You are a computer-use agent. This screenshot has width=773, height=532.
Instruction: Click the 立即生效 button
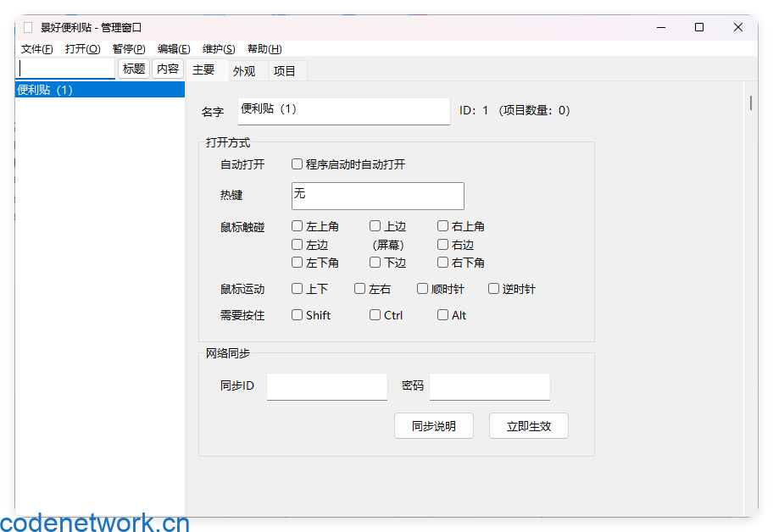tap(528, 425)
